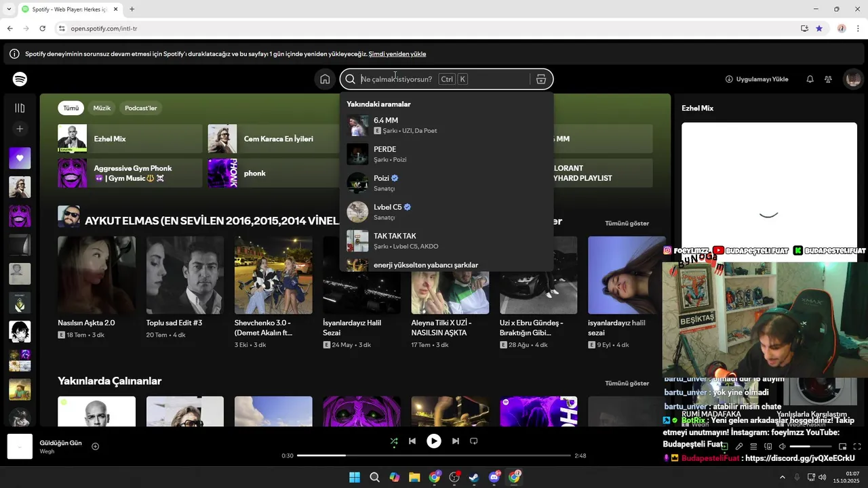Open Discord from the taskbar

494,477
